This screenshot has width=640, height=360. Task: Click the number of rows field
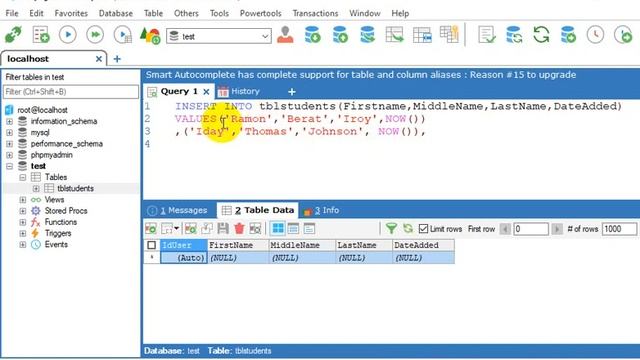pyautogui.click(x=619, y=229)
